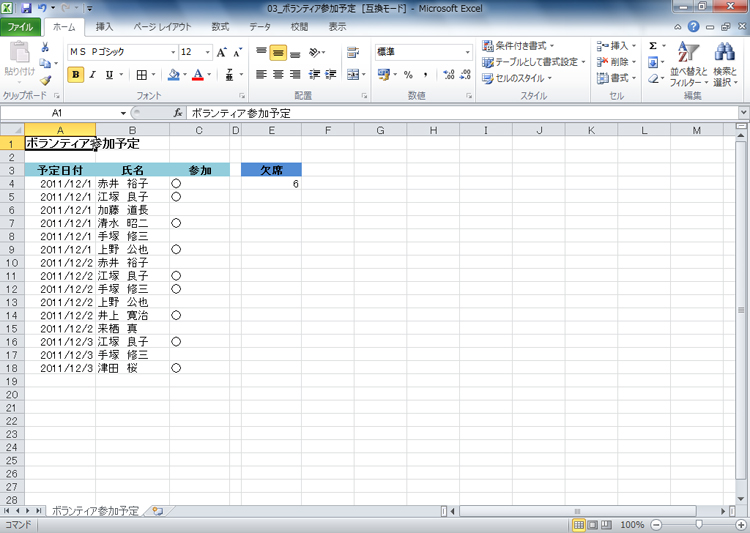
Task: Click the Borders icon
Action: [142, 75]
